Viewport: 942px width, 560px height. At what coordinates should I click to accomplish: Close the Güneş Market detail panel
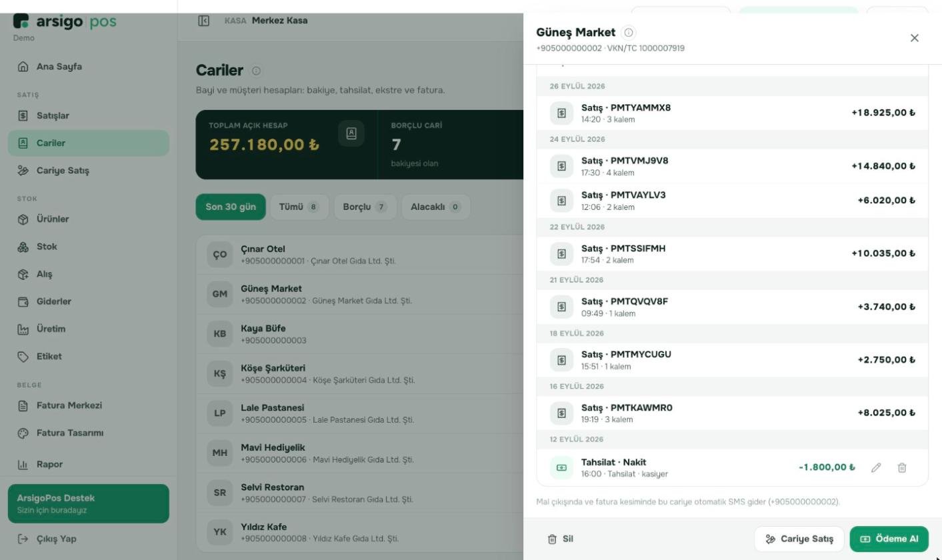(x=915, y=38)
